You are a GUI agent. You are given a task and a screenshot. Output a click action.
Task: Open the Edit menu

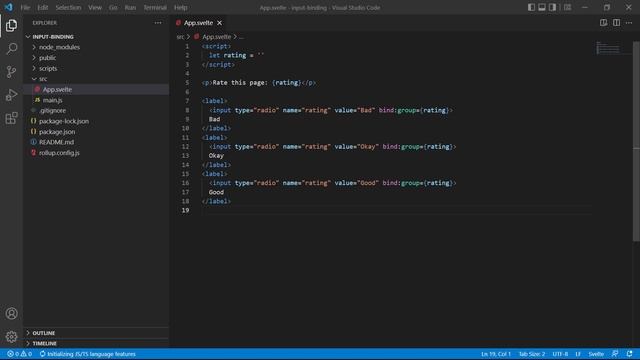42,7
